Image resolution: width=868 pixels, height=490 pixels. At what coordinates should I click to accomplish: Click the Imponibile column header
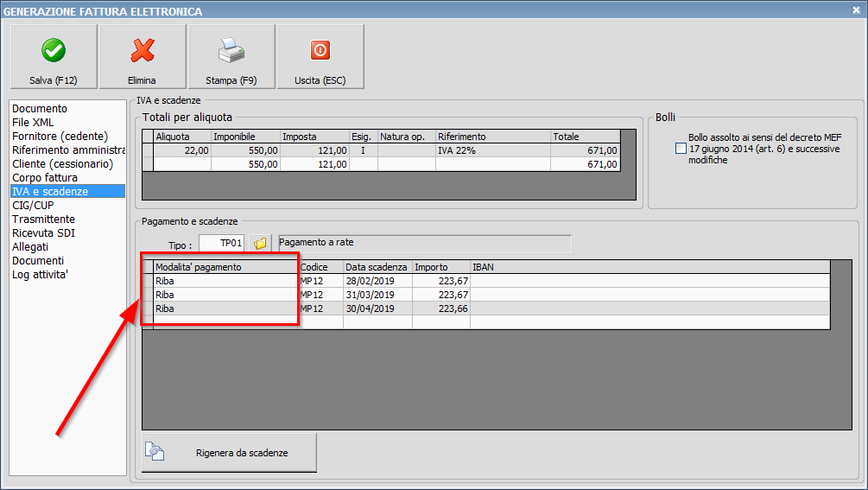(x=245, y=137)
